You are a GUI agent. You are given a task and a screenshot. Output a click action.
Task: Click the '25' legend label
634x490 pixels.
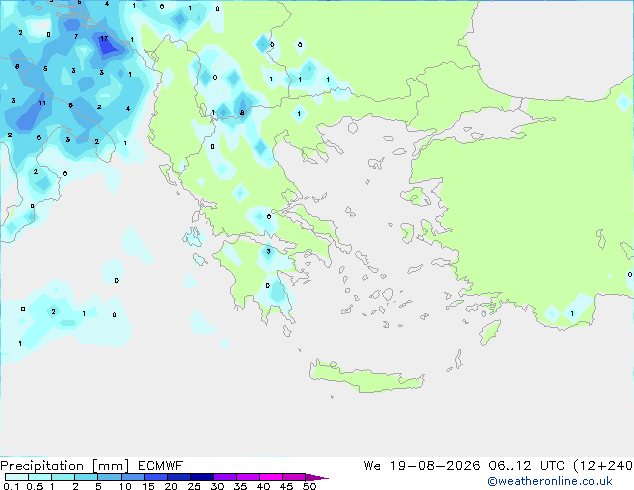pos(194,486)
